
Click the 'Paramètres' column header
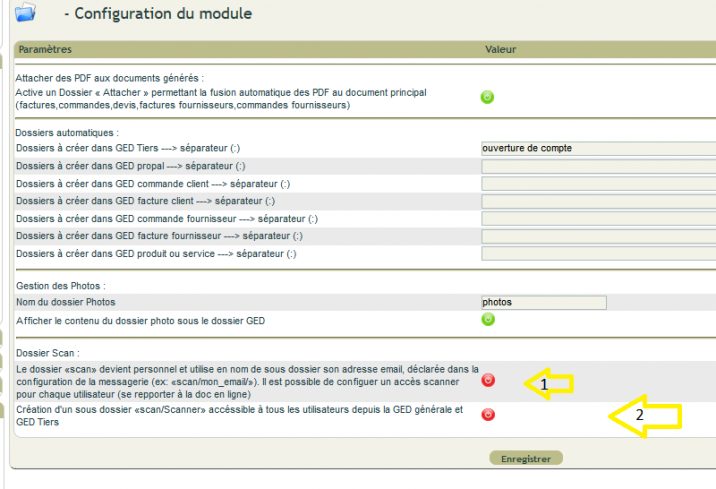[45, 49]
